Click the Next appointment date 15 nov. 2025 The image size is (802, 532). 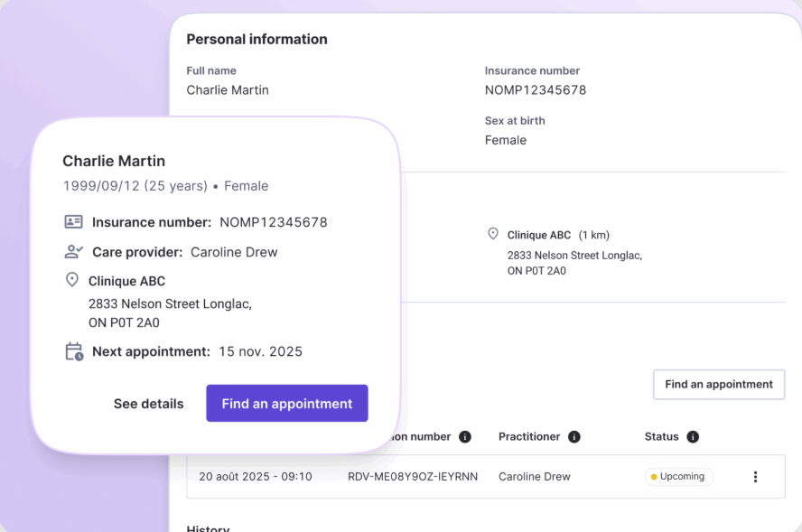(260, 352)
